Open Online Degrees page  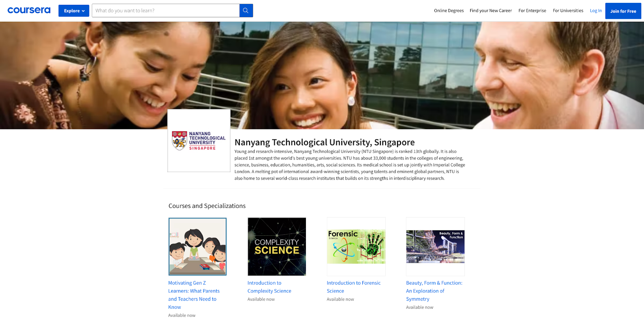coord(449,11)
